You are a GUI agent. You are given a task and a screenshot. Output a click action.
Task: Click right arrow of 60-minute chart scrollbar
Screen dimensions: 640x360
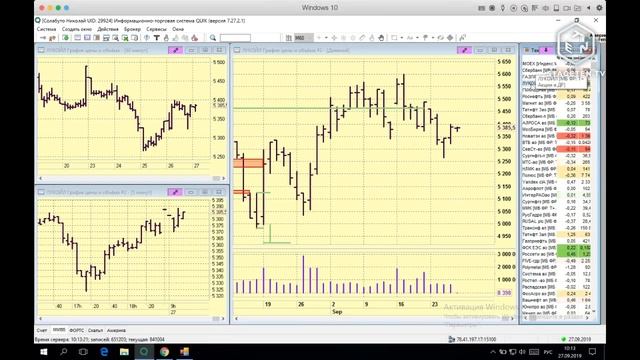(223, 178)
